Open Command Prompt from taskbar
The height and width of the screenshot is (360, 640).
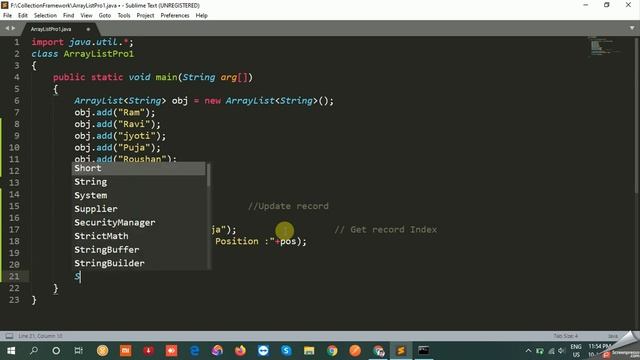pyautogui.click(x=423, y=351)
